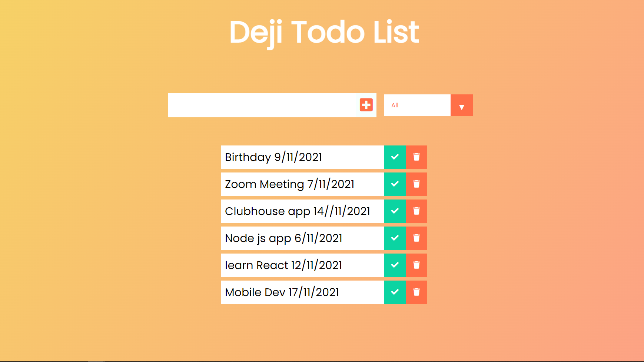Image resolution: width=644 pixels, height=362 pixels.
Task: Click the Deji Todo List heading
Action: click(324, 33)
